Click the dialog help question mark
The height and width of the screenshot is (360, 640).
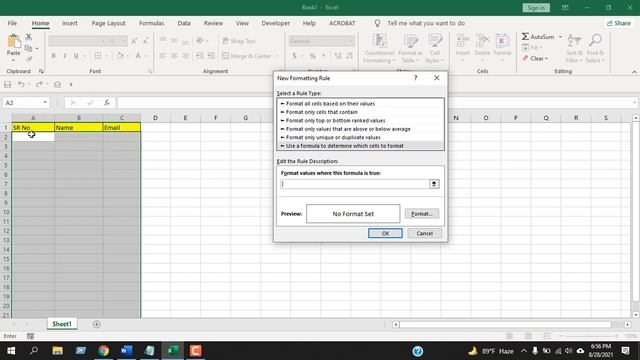(x=416, y=78)
